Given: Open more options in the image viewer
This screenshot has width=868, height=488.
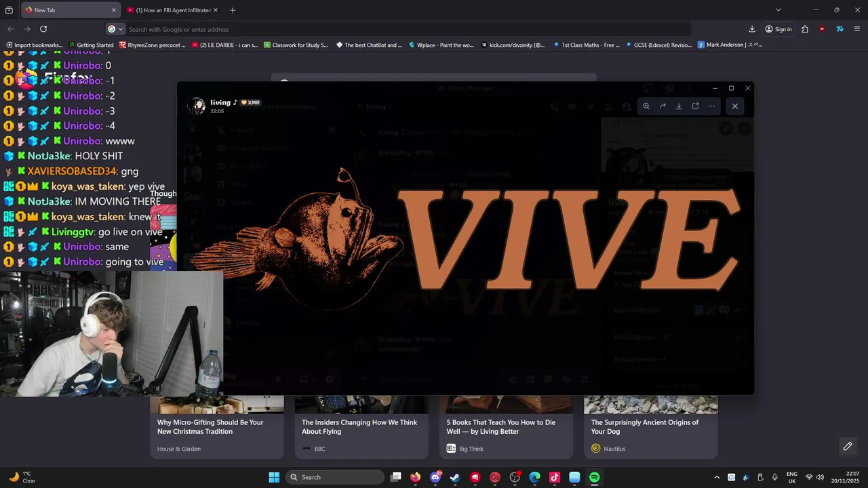Looking at the screenshot, I should click(x=711, y=106).
